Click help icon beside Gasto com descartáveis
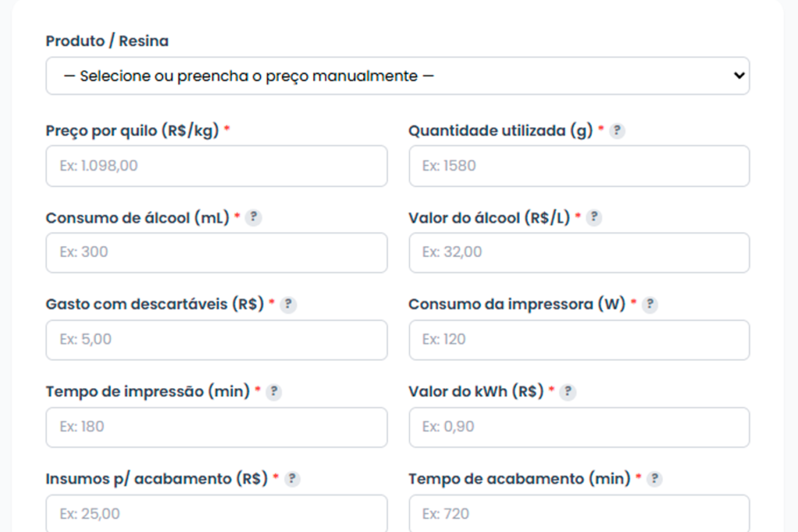798x532 pixels. (288, 305)
